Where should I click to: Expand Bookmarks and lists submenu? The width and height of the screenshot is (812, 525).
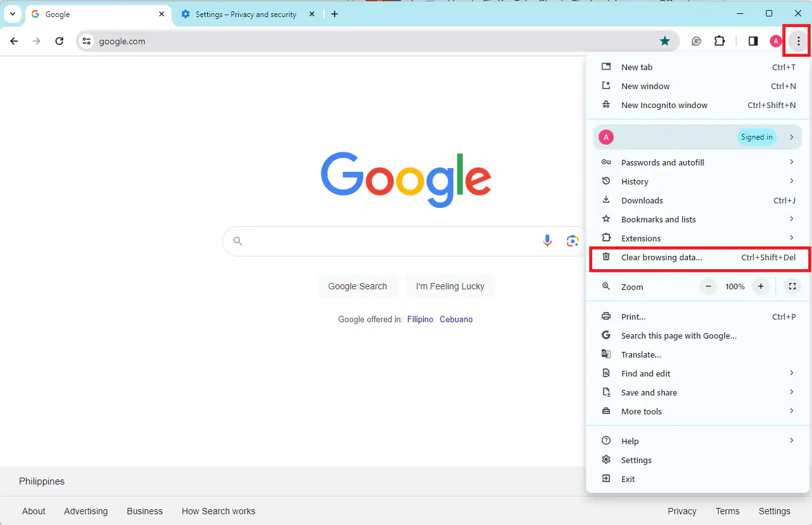(698, 219)
